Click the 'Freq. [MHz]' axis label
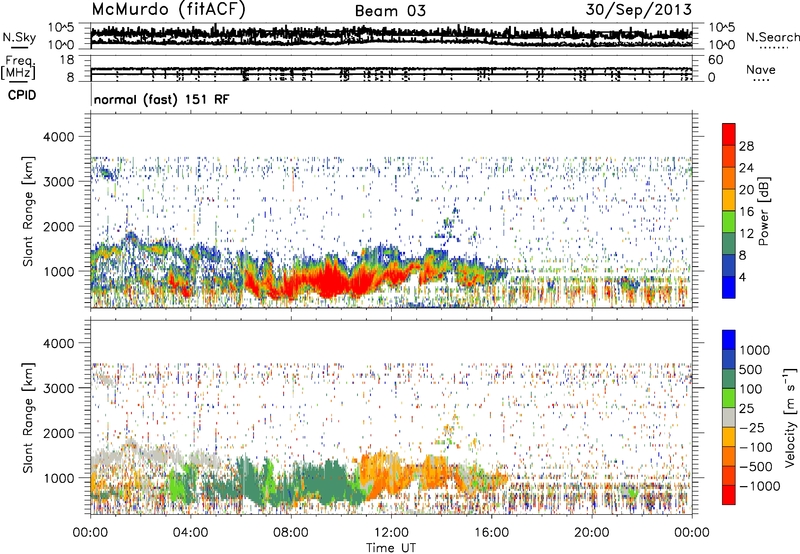Viewport: 800px width, 554px height. (18, 69)
